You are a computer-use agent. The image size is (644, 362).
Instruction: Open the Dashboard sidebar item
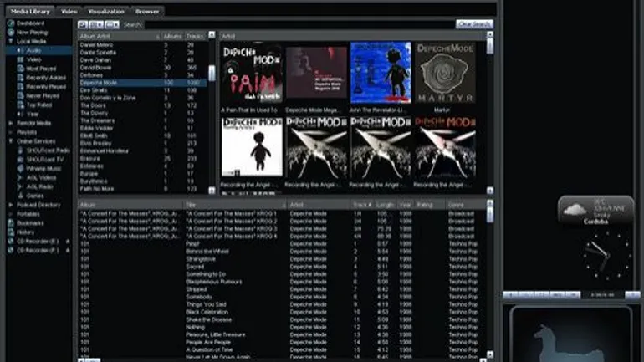(26, 23)
